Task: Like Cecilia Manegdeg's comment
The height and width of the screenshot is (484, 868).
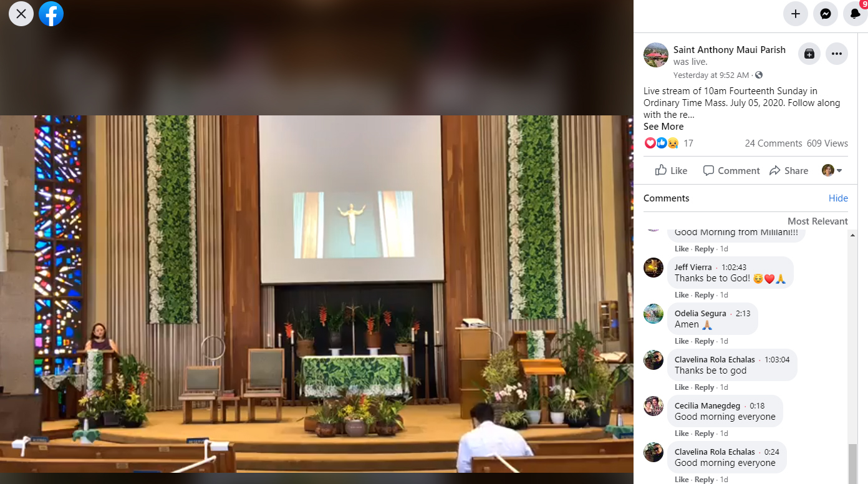Action: pyautogui.click(x=682, y=433)
